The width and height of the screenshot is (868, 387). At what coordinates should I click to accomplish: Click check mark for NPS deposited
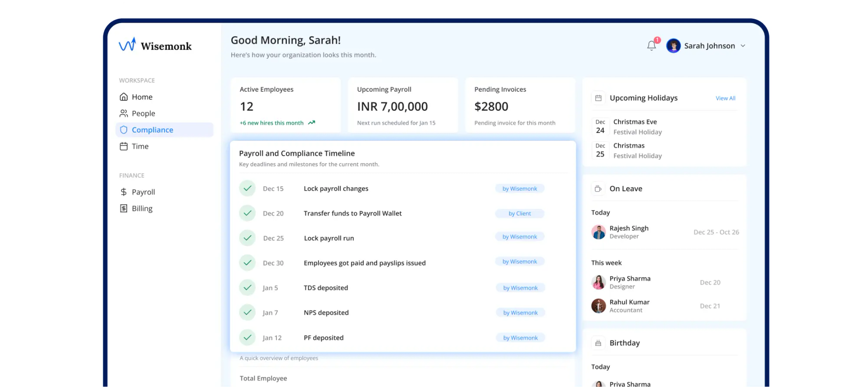pos(248,313)
